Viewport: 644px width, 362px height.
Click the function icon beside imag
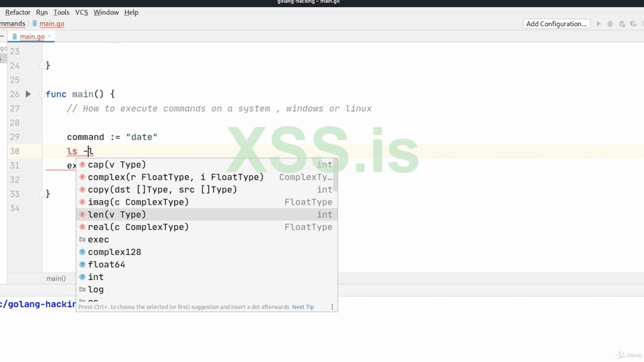83,202
